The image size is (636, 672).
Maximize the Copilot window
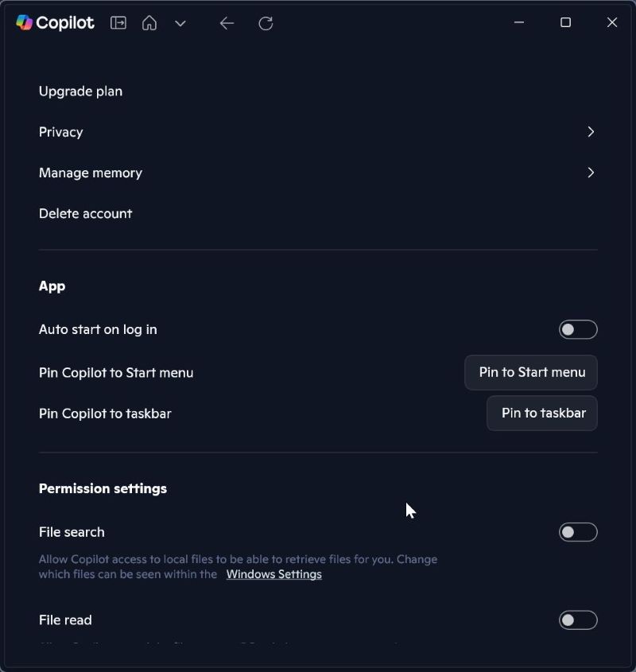pos(566,22)
